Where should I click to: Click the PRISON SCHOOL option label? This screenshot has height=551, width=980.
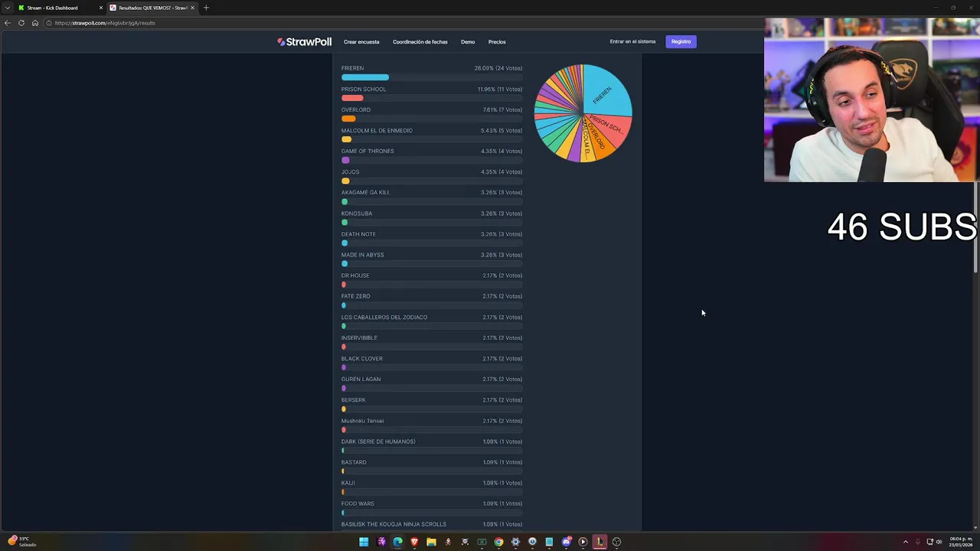point(364,89)
